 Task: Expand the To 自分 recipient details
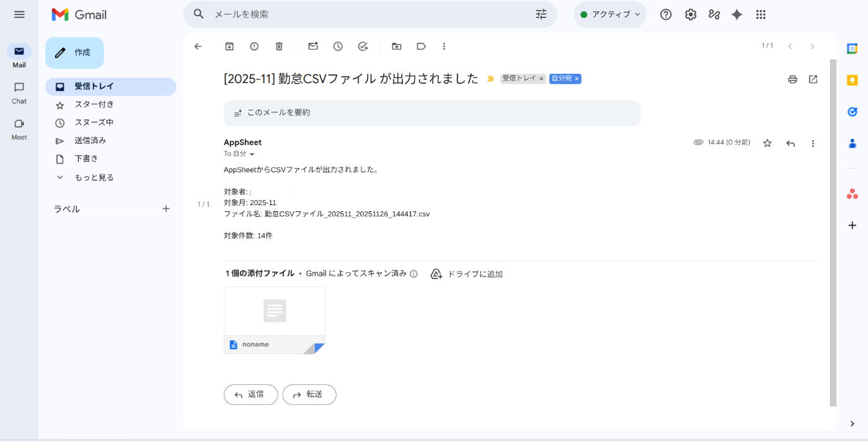pos(252,154)
